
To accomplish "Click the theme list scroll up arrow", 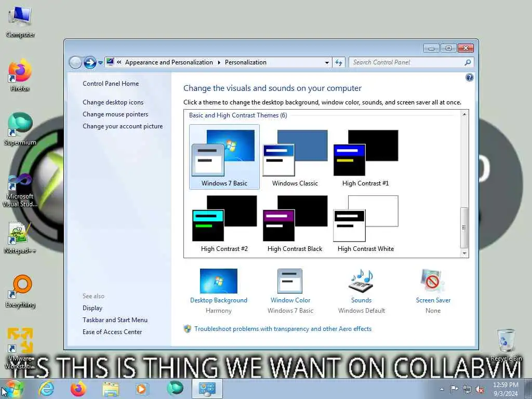I will (464, 115).
